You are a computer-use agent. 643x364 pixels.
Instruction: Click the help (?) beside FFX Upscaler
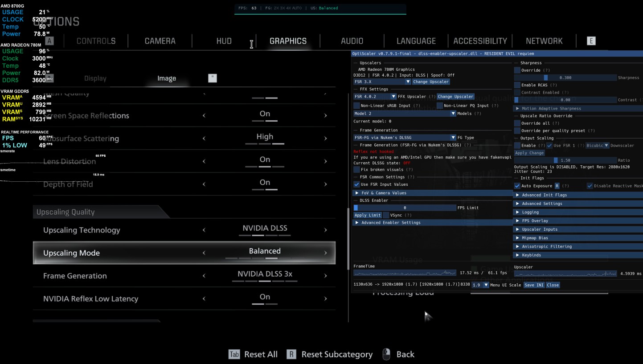432,97
